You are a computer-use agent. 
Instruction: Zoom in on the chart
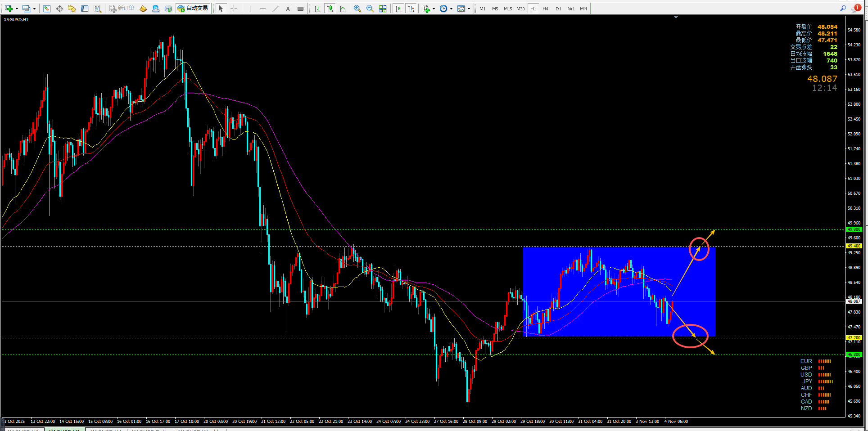(357, 9)
